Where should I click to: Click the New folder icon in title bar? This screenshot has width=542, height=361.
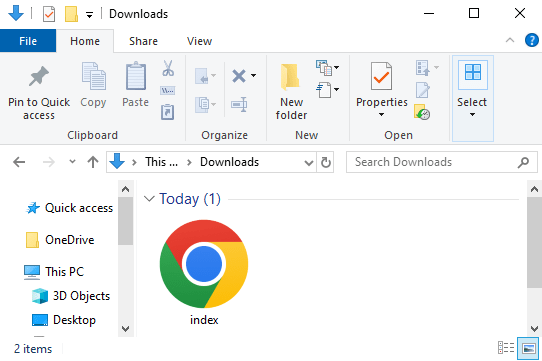pyautogui.click(x=71, y=14)
